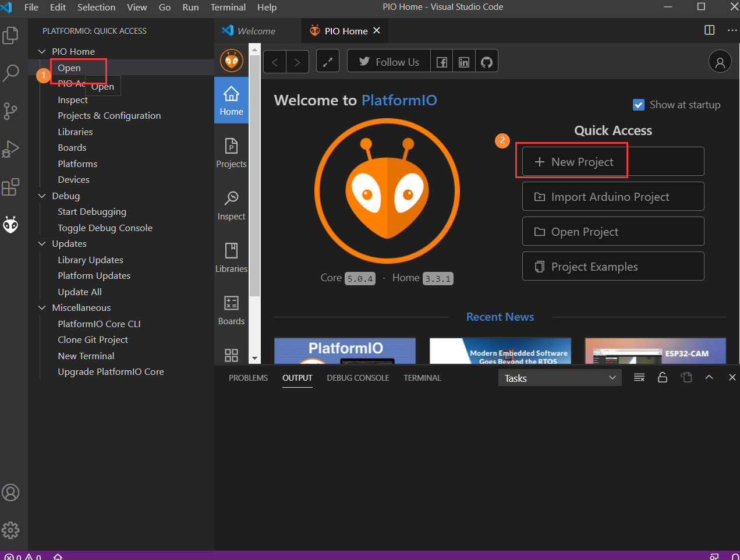Click the PIO account profile icon
This screenshot has width=740, height=560.
[x=720, y=62]
